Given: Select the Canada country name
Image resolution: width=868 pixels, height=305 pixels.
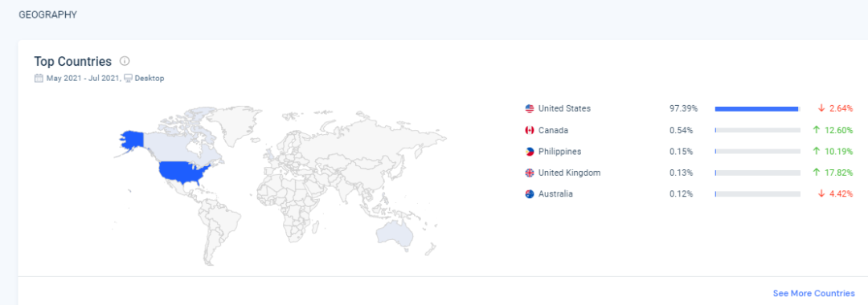Looking at the screenshot, I should coord(553,130).
